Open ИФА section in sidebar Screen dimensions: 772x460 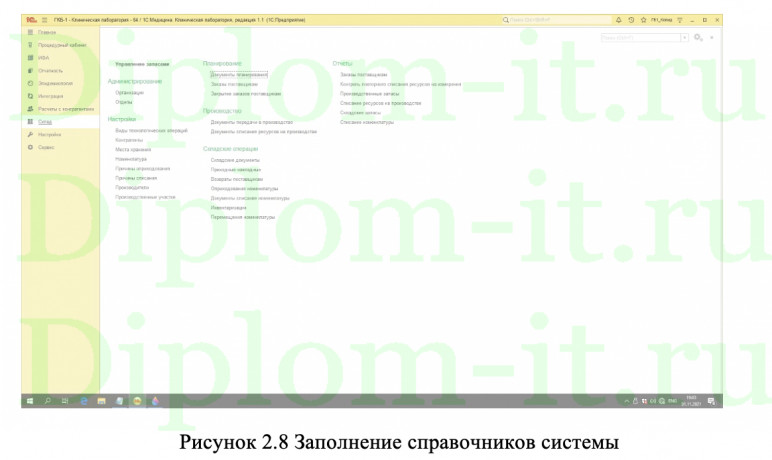(43, 58)
